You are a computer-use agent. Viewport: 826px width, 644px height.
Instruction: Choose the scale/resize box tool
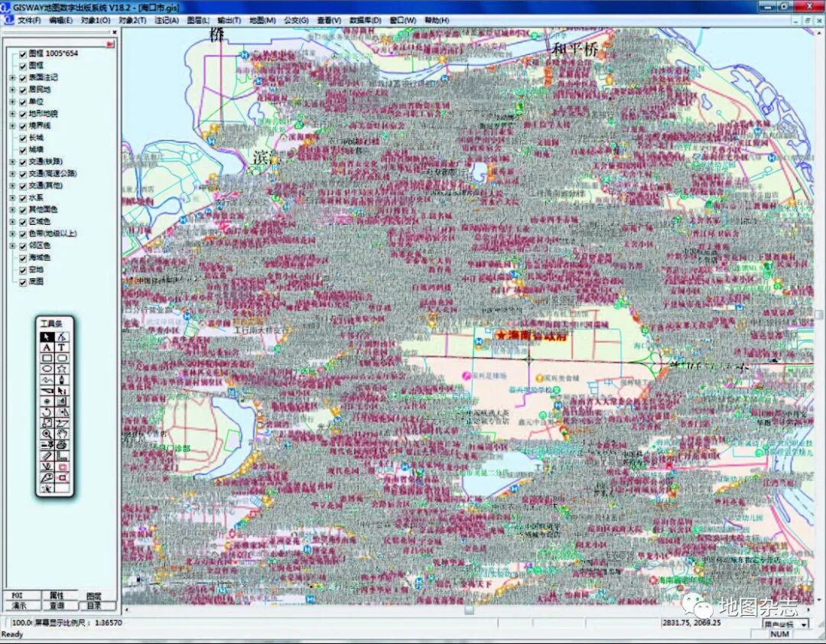click(x=47, y=423)
